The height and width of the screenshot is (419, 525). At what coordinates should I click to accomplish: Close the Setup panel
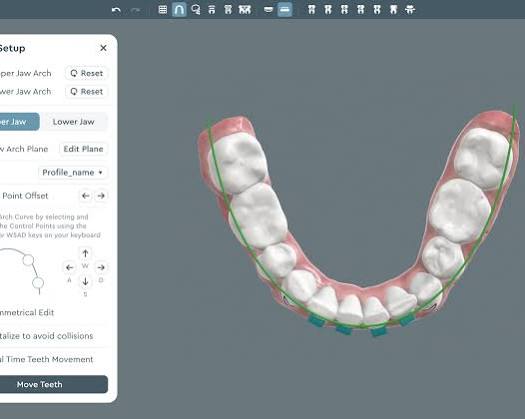tap(103, 48)
